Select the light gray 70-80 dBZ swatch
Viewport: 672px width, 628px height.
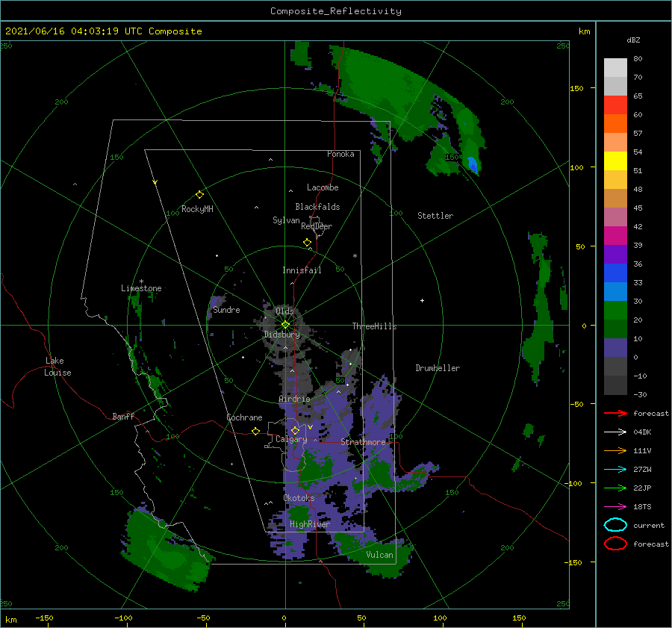coord(615,68)
